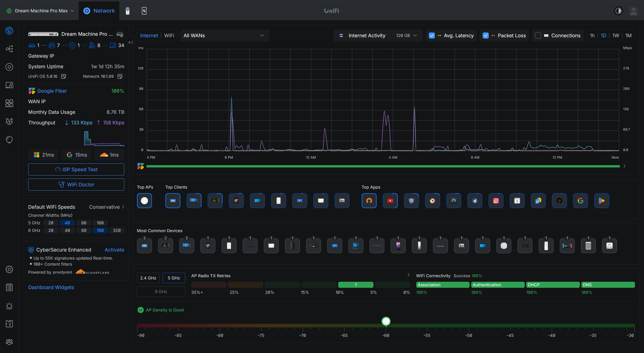Viewport: 644px width, 353px height.
Task: Enable the Connections overlay on the chart
Action: point(538,36)
